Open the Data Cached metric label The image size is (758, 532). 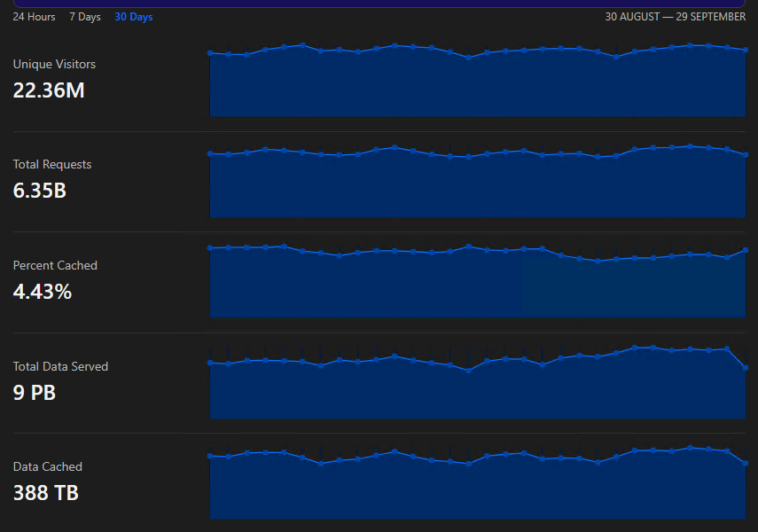click(47, 466)
